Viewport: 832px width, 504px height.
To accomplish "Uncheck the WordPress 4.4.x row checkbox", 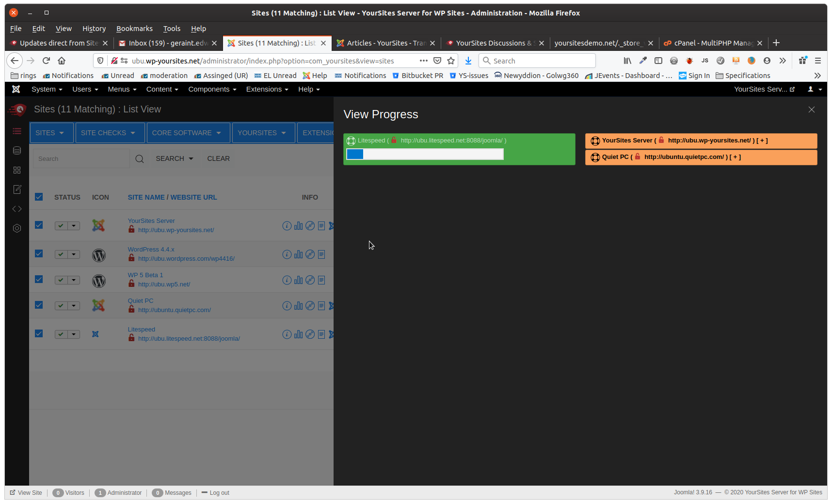I will pos(39,253).
